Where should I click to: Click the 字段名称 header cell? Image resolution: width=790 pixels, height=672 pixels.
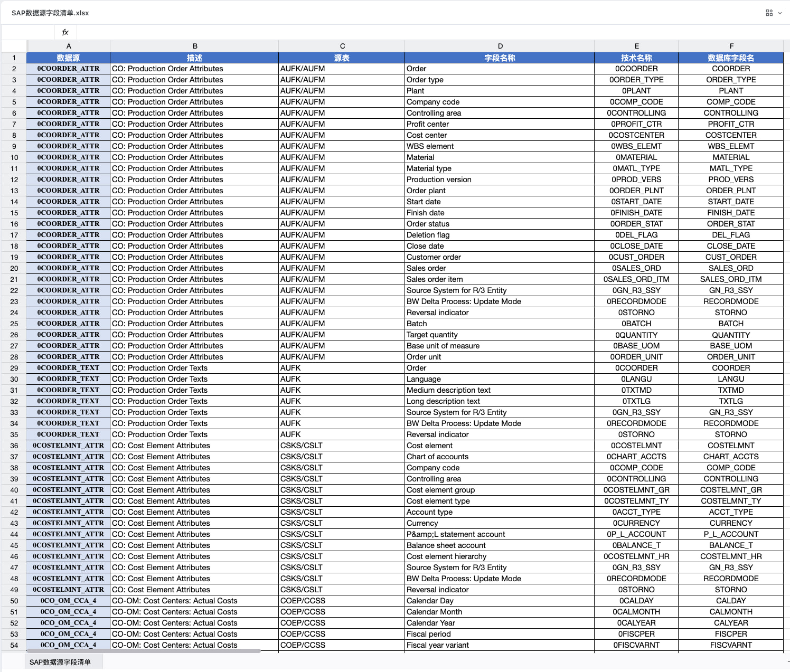pyautogui.click(x=500, y=58)
